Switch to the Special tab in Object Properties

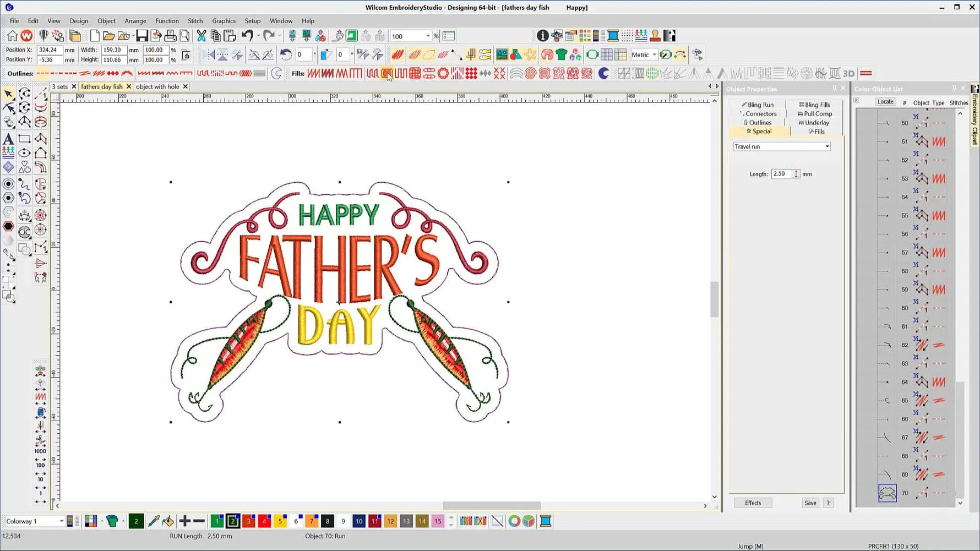coord(759,131)
